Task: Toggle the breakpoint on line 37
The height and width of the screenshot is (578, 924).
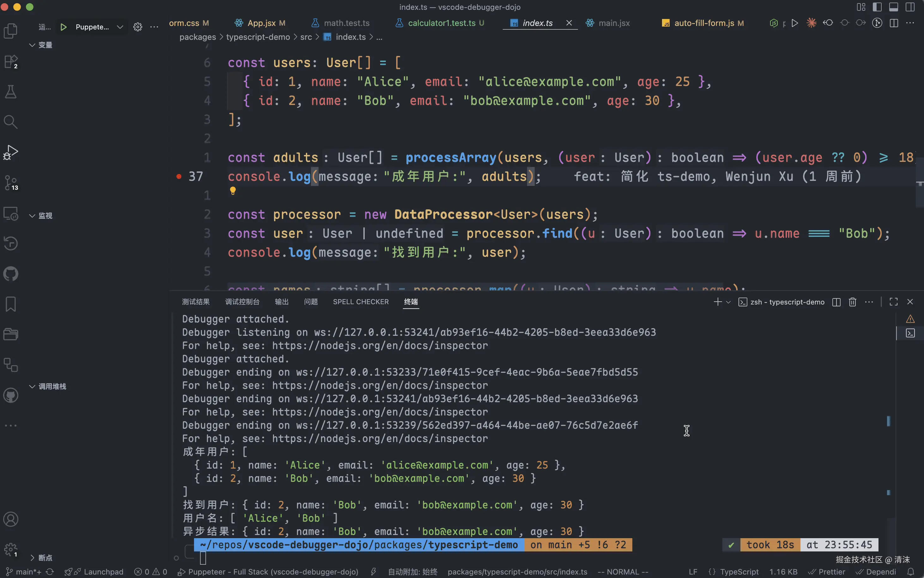Action: pos(179,177)
